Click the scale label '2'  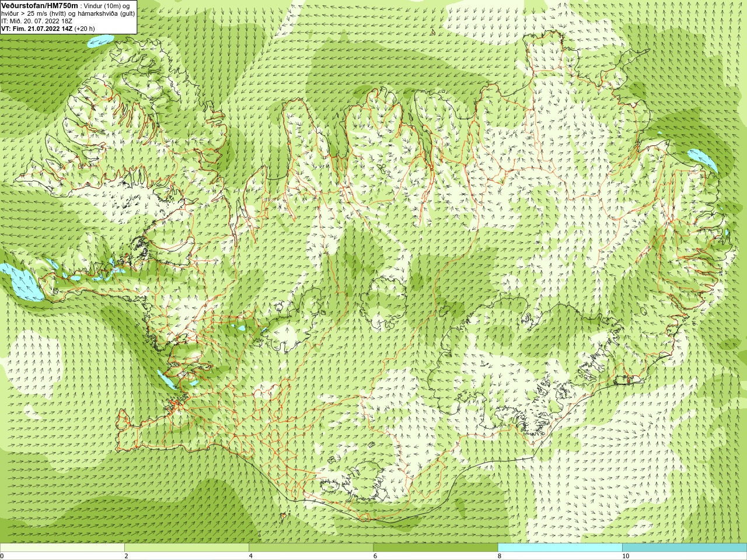tap(126, 556)
